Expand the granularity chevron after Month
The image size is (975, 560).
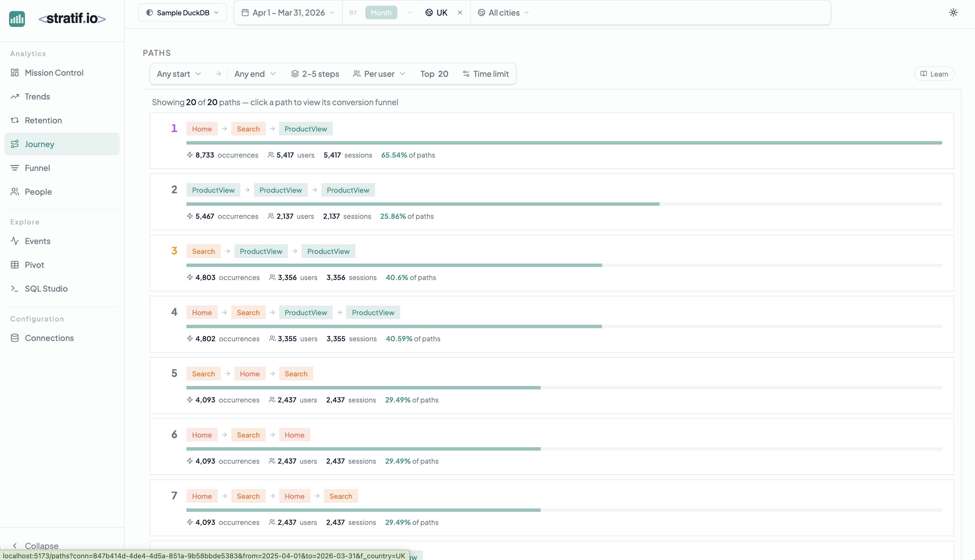click(409, 13)
